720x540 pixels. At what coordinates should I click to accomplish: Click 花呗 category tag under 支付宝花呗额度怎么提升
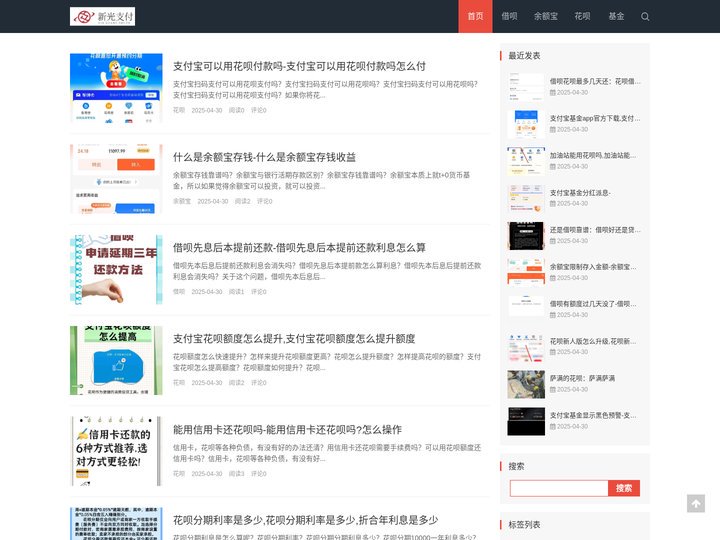pos(179,382)
